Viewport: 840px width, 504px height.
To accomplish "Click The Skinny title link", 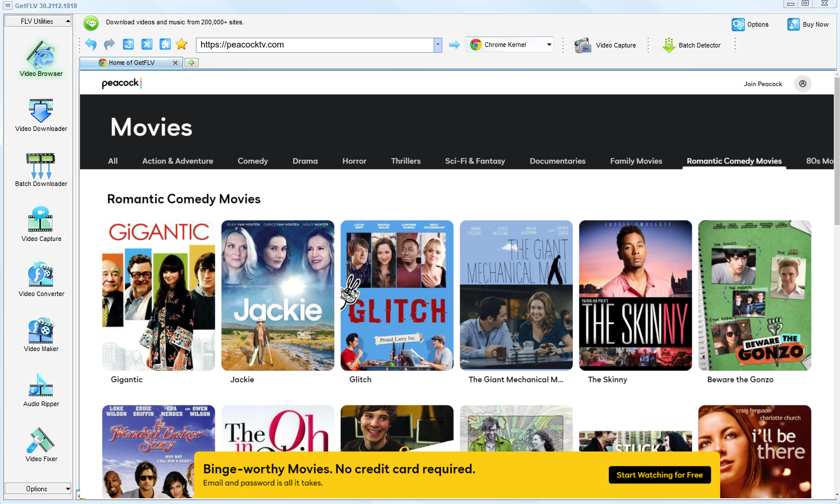I will [x=608, y=379].
